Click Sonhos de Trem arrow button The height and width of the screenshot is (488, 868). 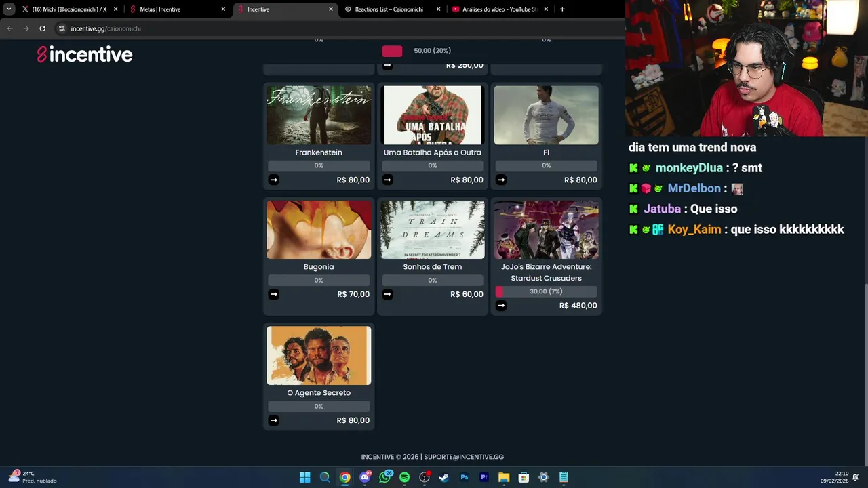pos(387,294)
